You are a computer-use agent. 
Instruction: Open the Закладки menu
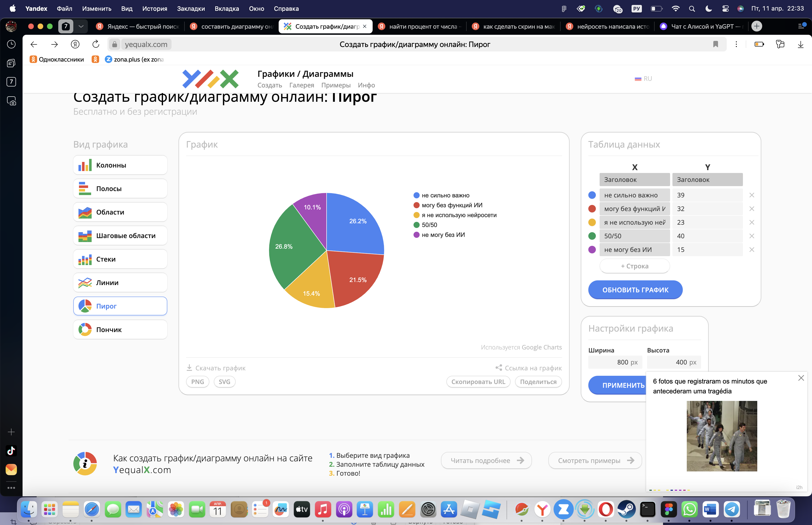pos(191,8)
